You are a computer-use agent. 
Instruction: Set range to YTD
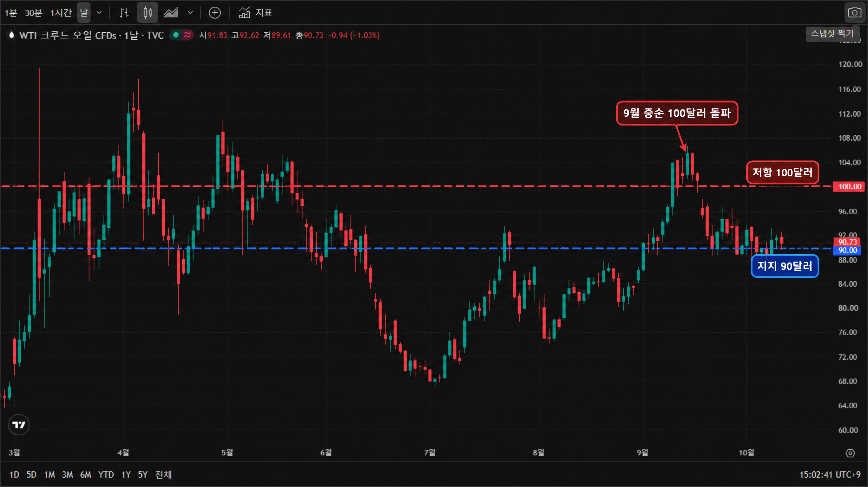(x=106, y=475)
